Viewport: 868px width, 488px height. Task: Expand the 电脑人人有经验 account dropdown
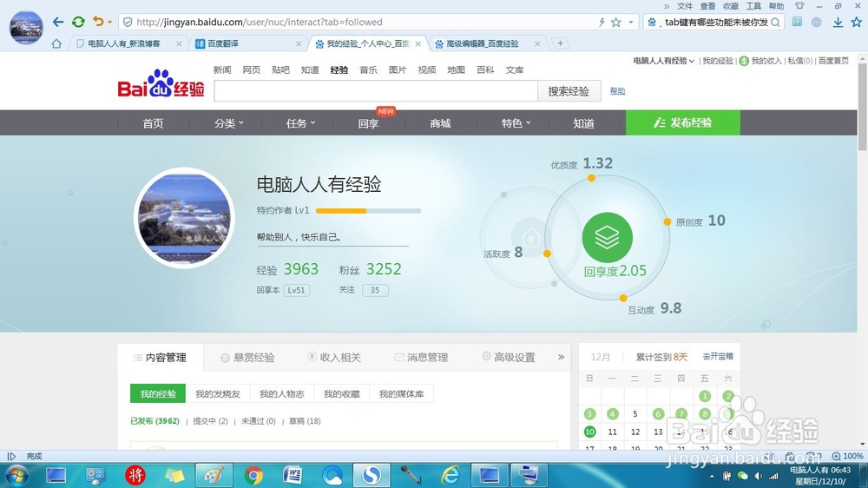pos(664,61)
